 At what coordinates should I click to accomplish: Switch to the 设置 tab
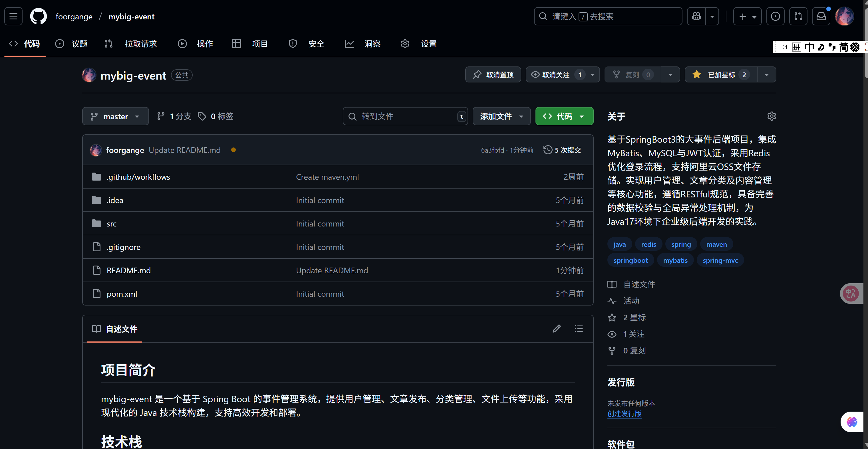click(x=419, y=44)
